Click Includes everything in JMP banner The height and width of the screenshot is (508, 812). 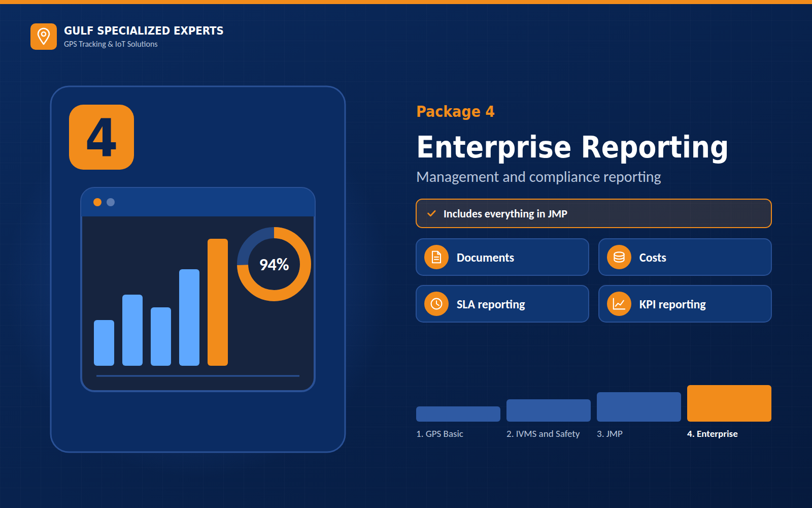pyautogui.click(x=594, y=213)
